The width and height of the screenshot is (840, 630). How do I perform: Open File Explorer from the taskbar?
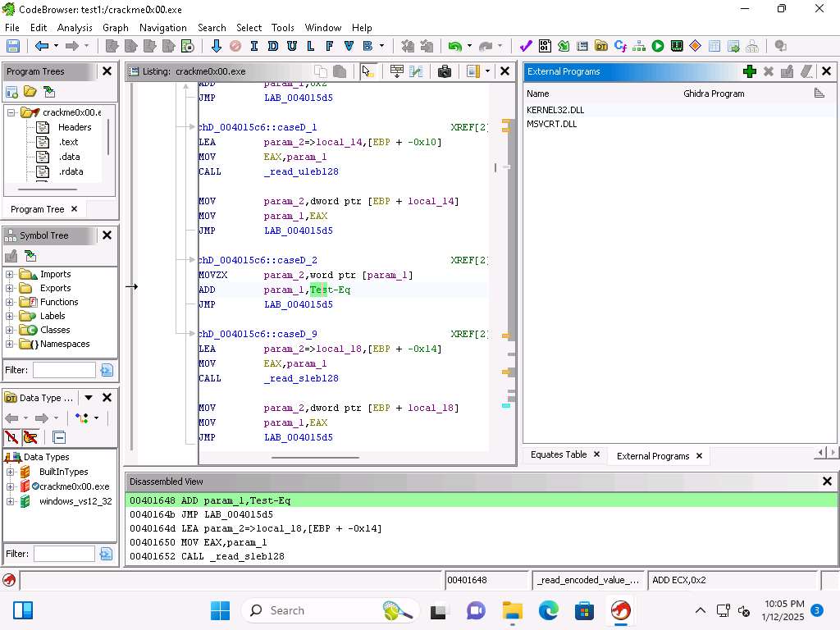coord(512,610)
